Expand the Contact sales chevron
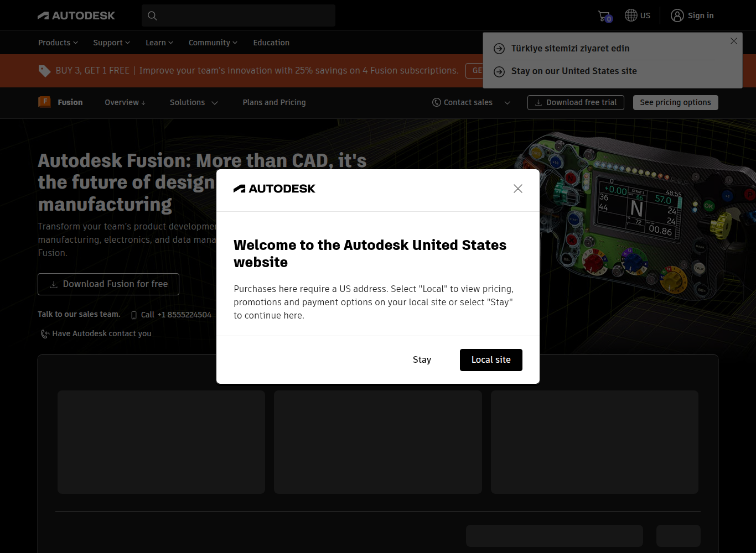 (508, 102)
